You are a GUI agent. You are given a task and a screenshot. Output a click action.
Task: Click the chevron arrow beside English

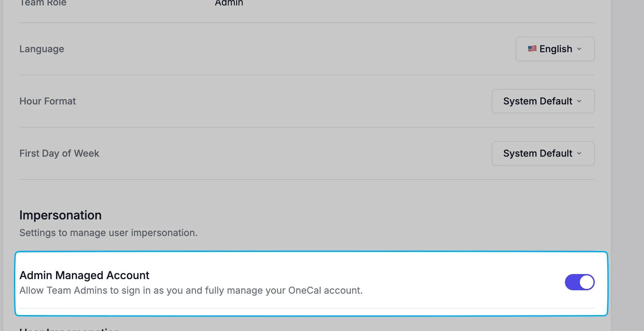(579, 49)
